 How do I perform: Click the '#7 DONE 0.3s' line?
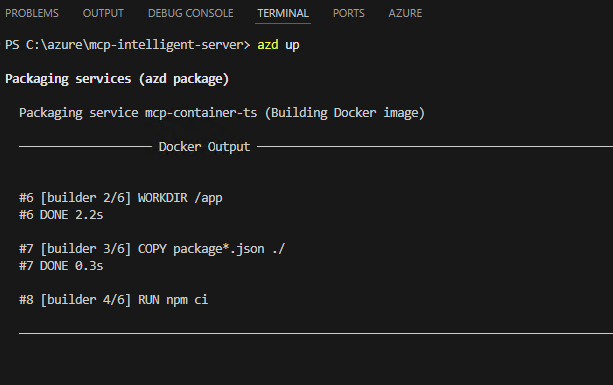click(61, 266)
